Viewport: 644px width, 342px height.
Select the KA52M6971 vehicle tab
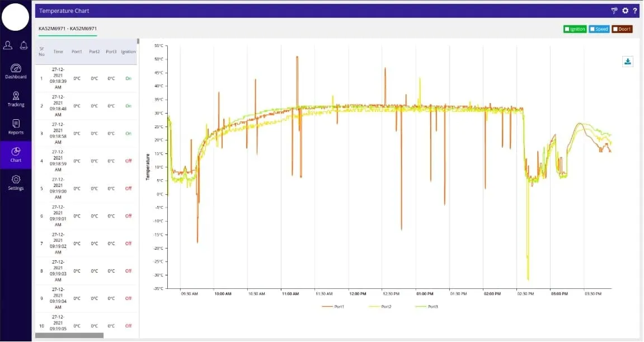(68, 28)
